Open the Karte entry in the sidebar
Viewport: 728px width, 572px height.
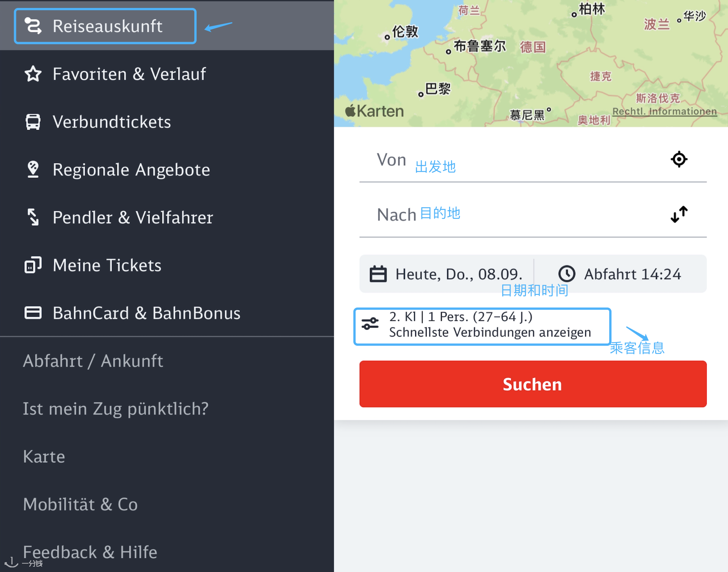pos(167,456)
